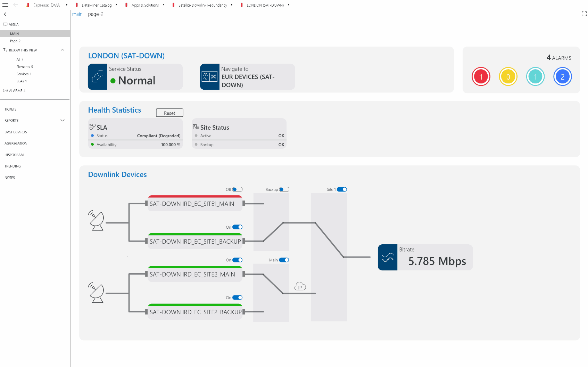The image size is (588, 367).
Task: Click the 5.785 Mbps bitrate value
Action: (437, 261)
